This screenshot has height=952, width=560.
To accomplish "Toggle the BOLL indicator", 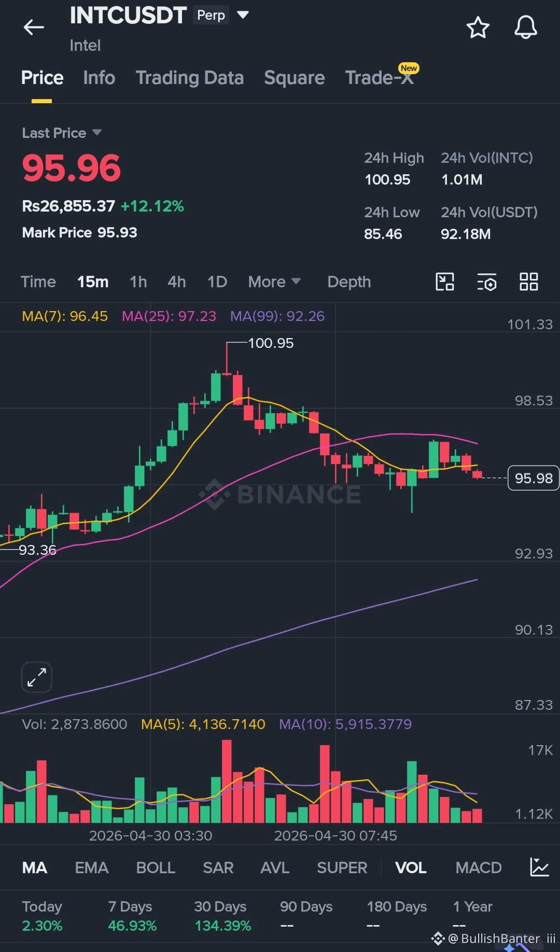I will [156, 867].
